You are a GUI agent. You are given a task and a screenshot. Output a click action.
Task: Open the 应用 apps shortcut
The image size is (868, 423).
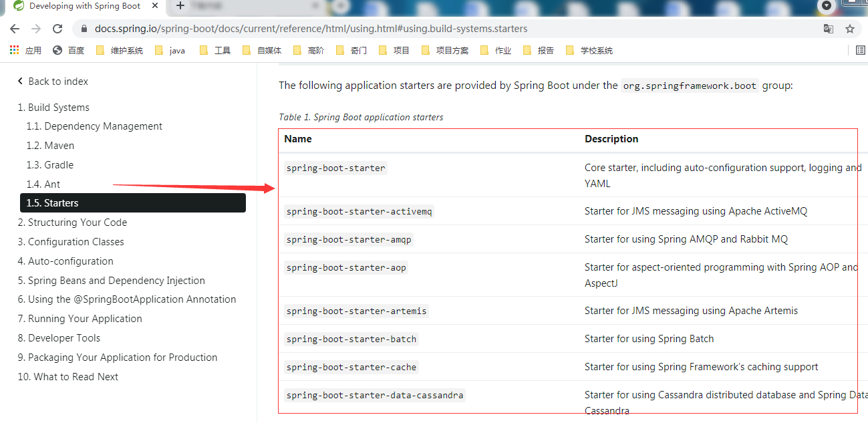click(25, 50)
